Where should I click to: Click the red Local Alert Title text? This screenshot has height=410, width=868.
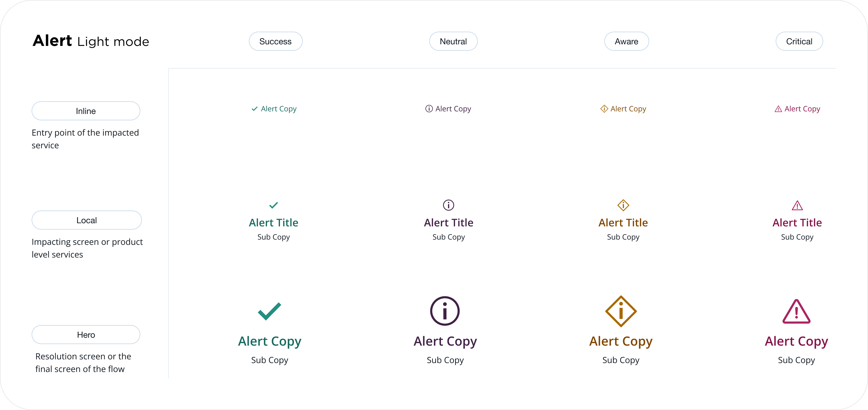pyautogui.click(x=797, y=222)
